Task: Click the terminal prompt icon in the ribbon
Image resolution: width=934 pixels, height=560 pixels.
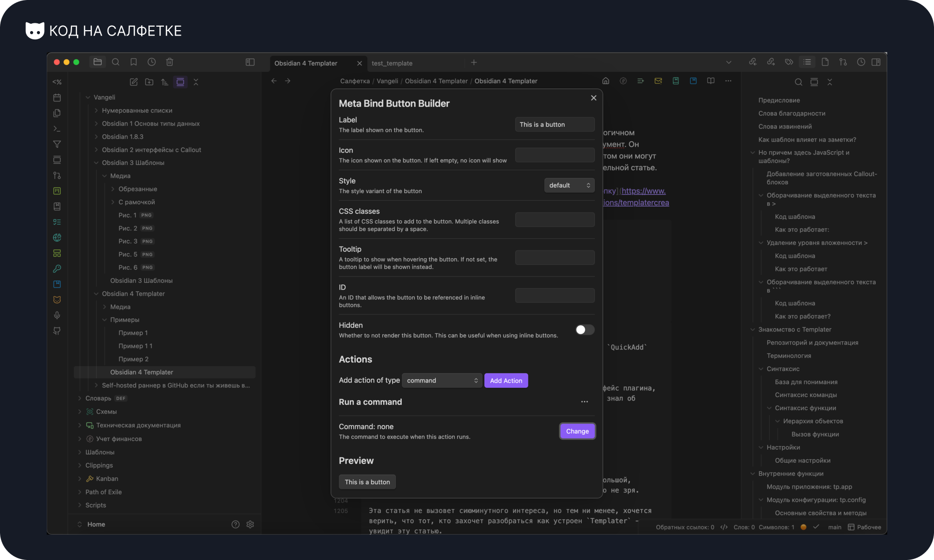Action: pos(57,129)
